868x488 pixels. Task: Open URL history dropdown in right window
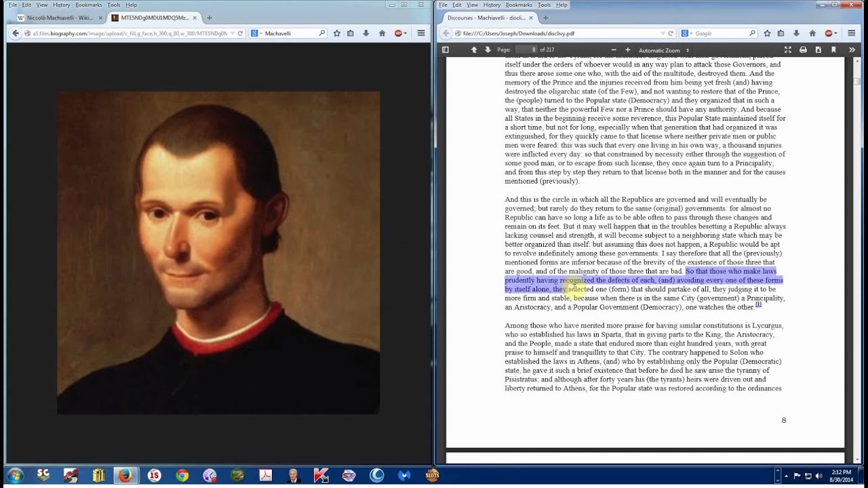point(663,33)
